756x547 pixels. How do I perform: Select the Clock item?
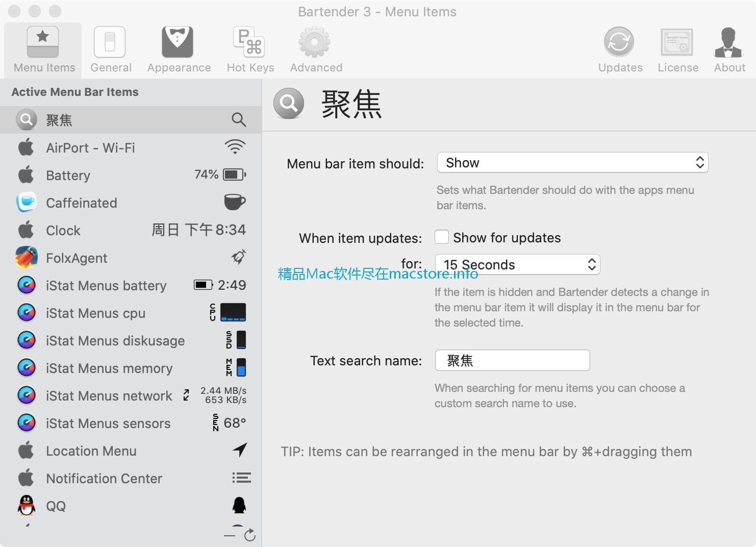[131, 230]
